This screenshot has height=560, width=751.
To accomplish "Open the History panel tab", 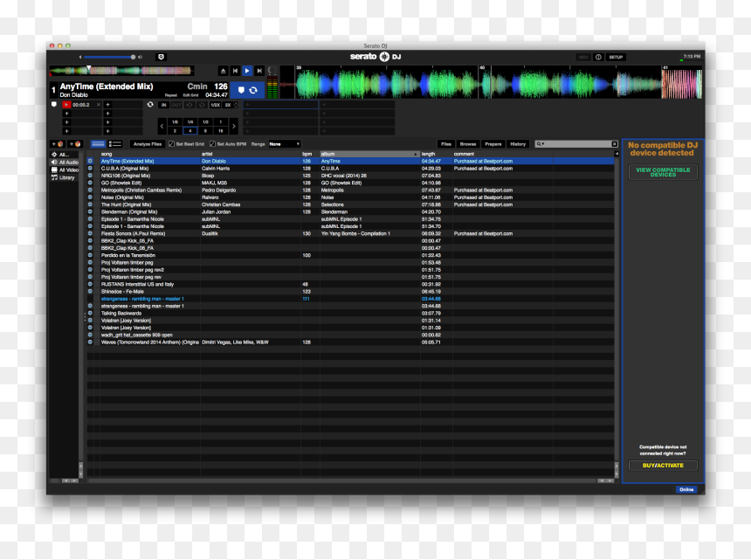I will pyautogui.click(x=518, y=143).
